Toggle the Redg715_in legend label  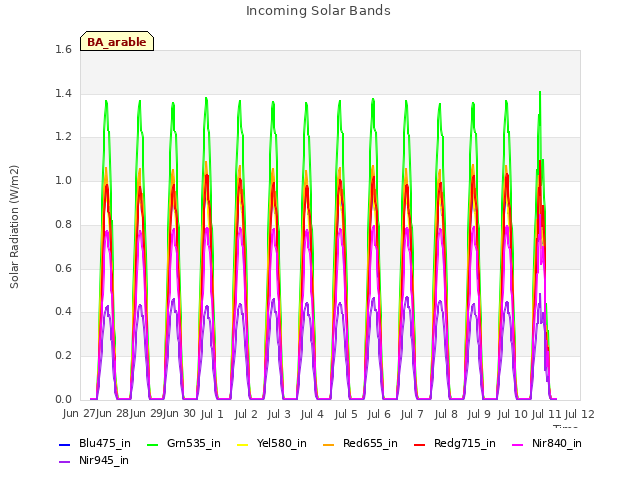tap(464, 443)
